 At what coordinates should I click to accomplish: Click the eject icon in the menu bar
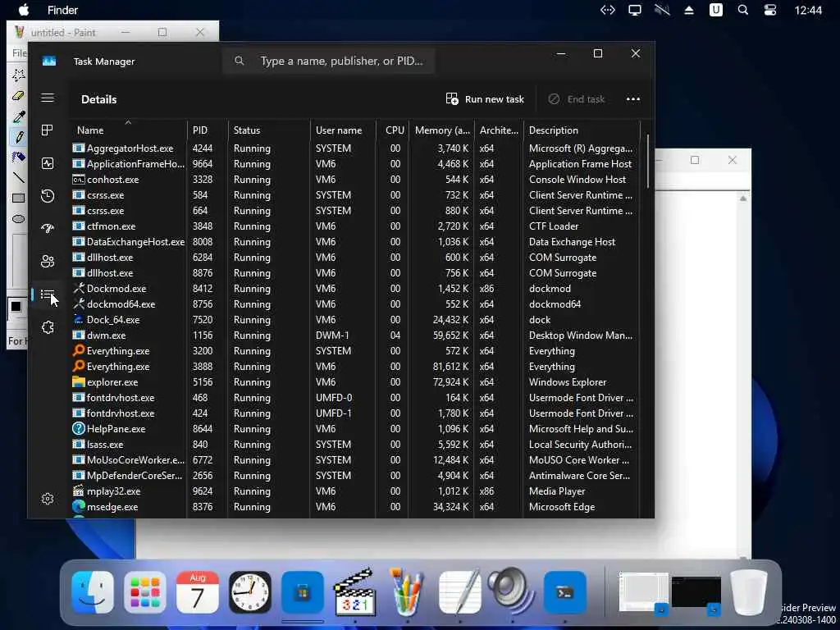pyautogui.click(x=689, y=10)
